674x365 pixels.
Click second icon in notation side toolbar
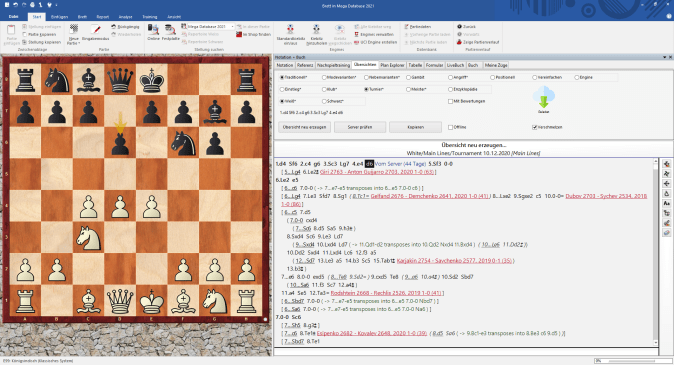click(x=667, y=174)
